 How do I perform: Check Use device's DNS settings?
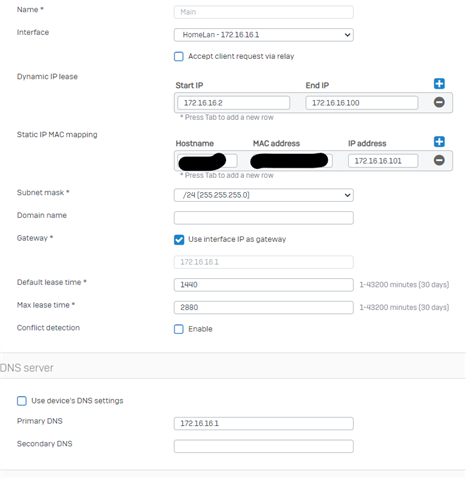[x=22, y=401]
